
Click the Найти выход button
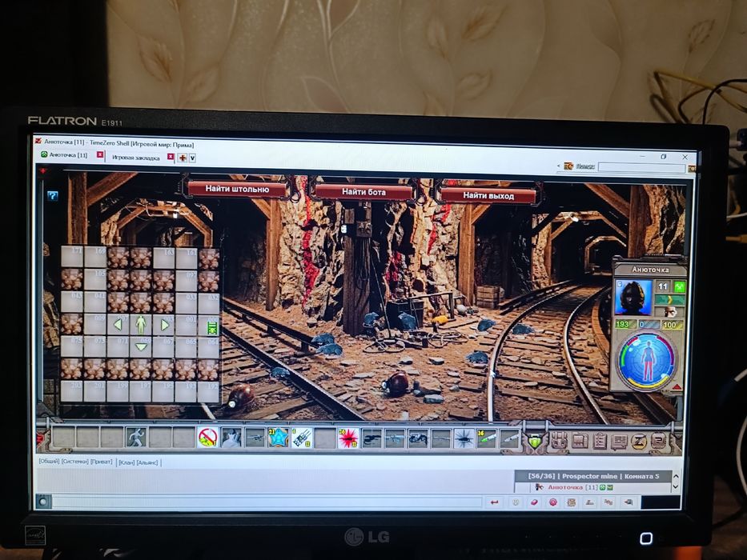488,195
